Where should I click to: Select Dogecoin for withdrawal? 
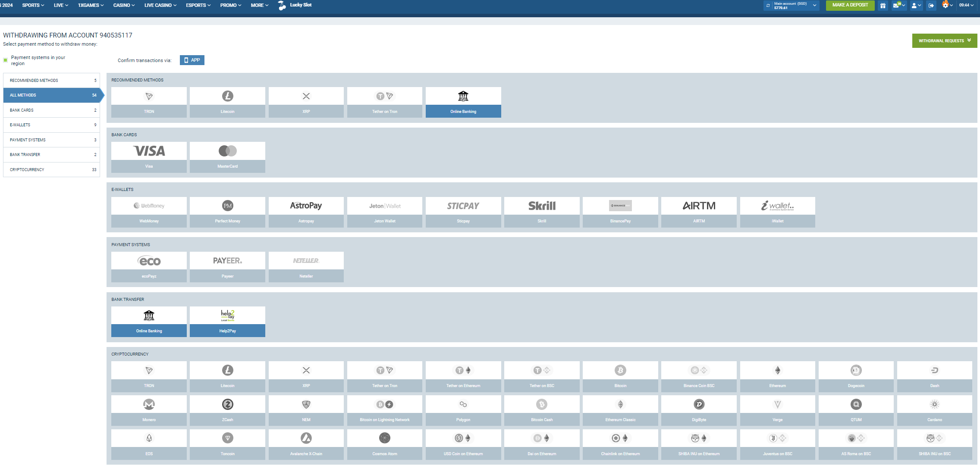(856, 377)
